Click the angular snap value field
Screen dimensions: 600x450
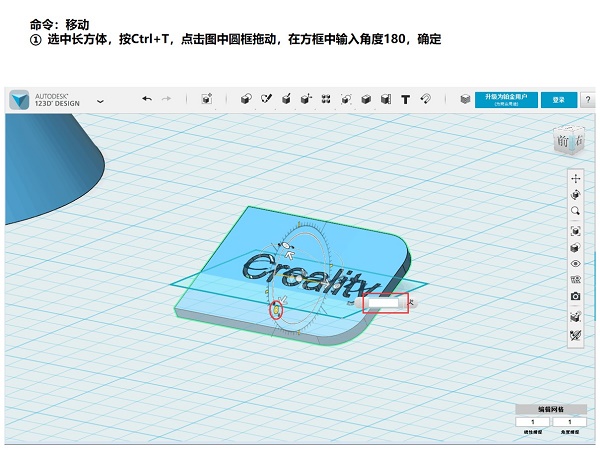[569, 422]
